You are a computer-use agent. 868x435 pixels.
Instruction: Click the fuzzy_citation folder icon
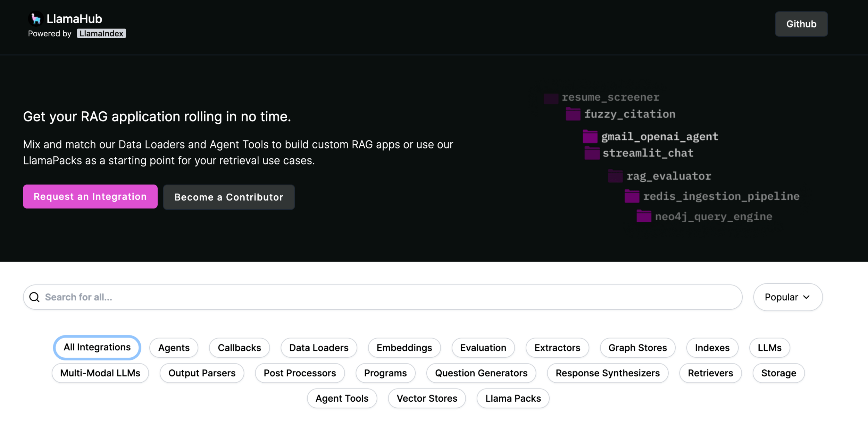coord(573,114)
